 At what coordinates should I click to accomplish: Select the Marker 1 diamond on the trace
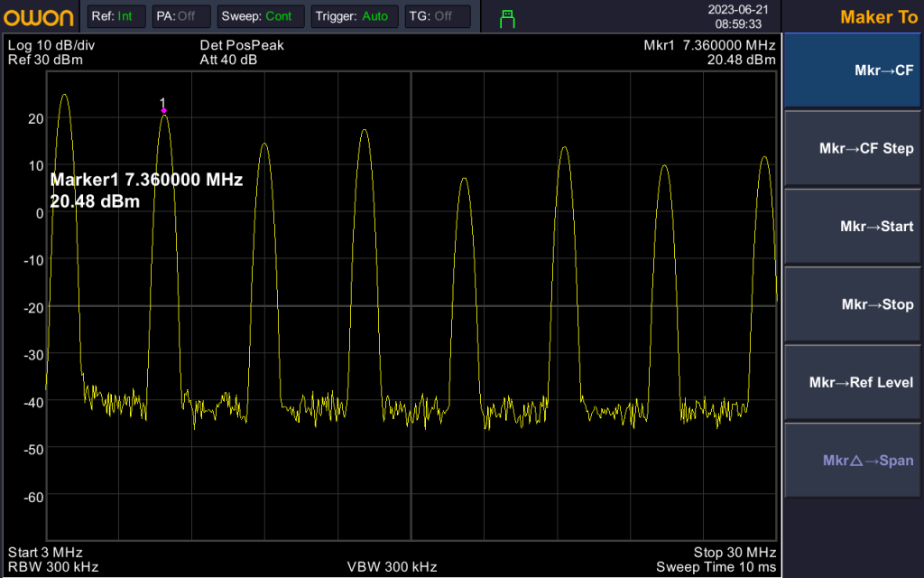tap(163, 110)
